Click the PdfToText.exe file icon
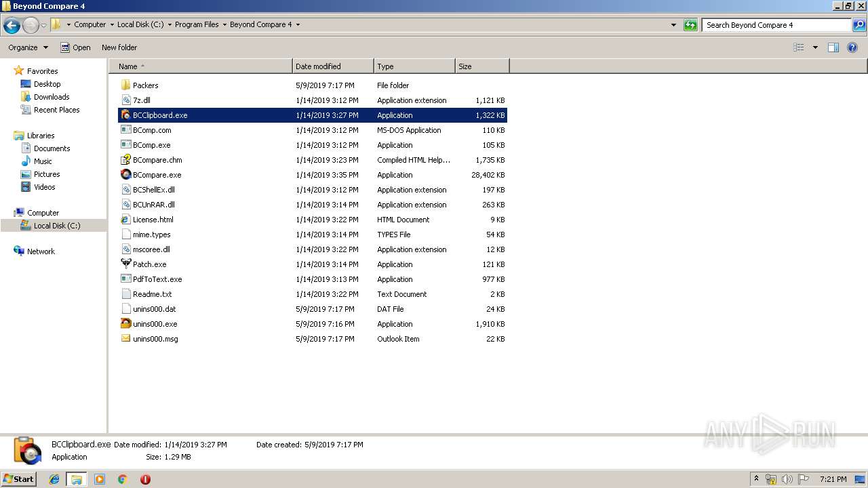Viewport: 868px width, 488px height. click(x=125, y=279)
